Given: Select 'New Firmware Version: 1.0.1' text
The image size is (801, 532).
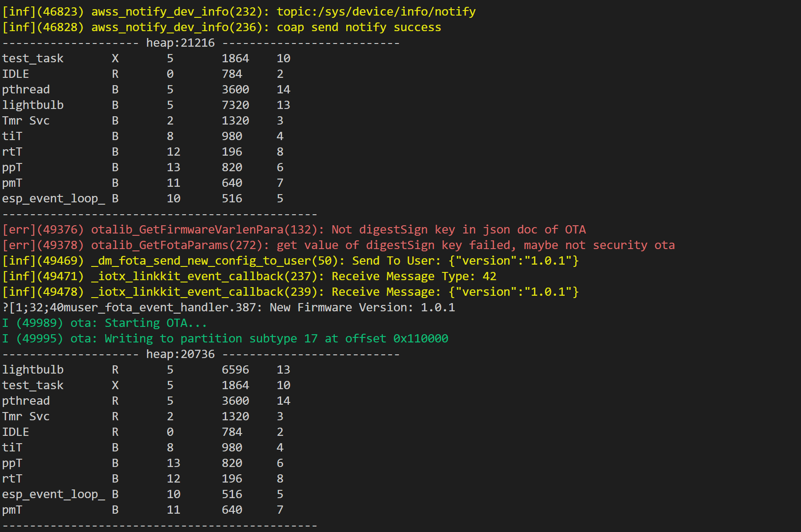Looking at the screenshot, I should [362, 308].
